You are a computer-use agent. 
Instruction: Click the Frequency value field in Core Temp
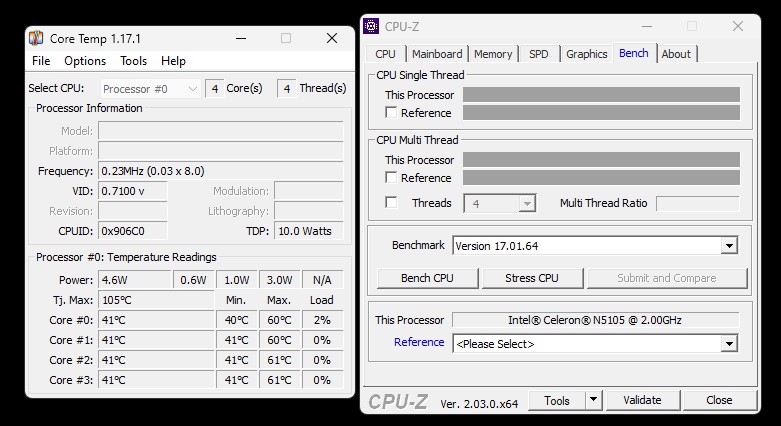click(x=221, y=171)
